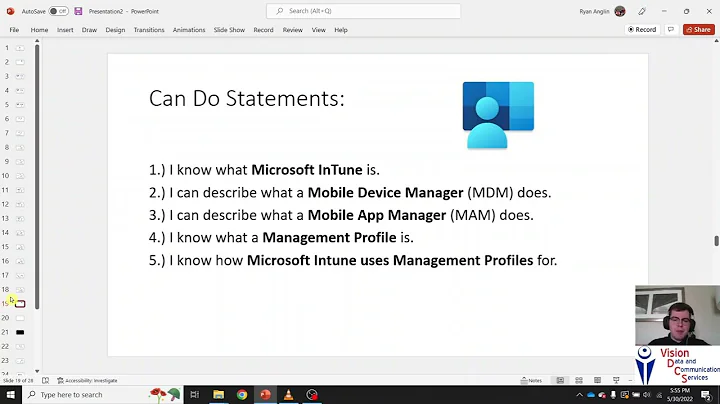The height and width of the screenshot is (404, 720).
Task: Switch to Normal view icon
Action: tap(560, 381)
